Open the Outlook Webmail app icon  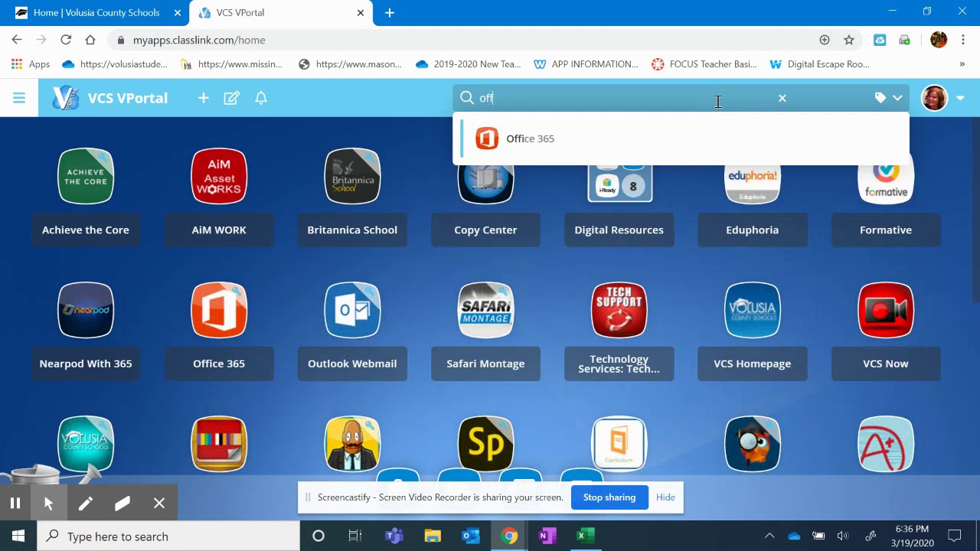click(x=352, y=310)
